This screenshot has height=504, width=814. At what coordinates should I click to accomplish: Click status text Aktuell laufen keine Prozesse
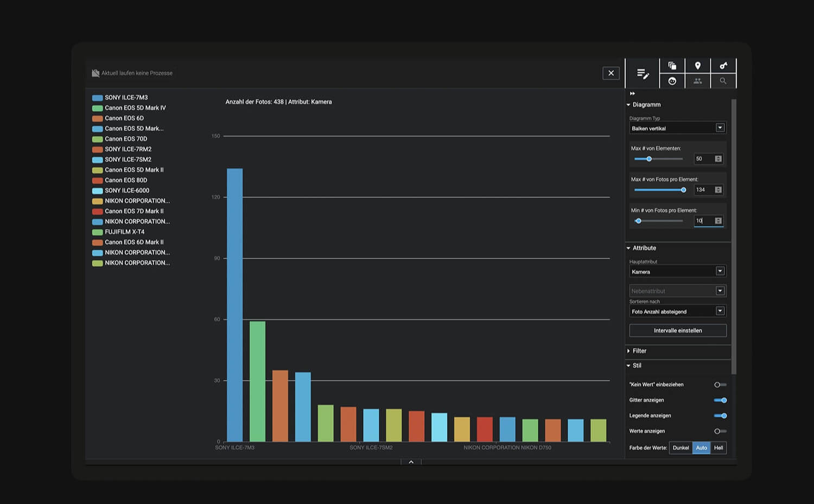[x=137, y=73]
